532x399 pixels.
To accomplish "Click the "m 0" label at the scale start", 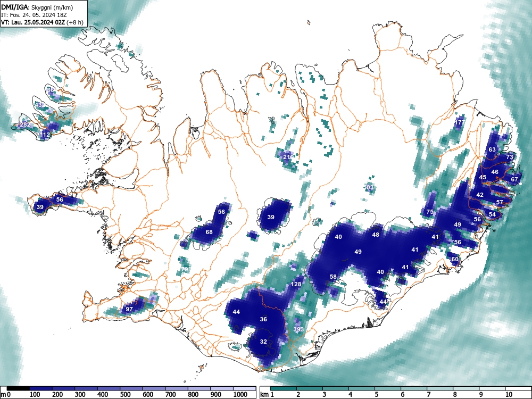I will (x=6, y=394).
